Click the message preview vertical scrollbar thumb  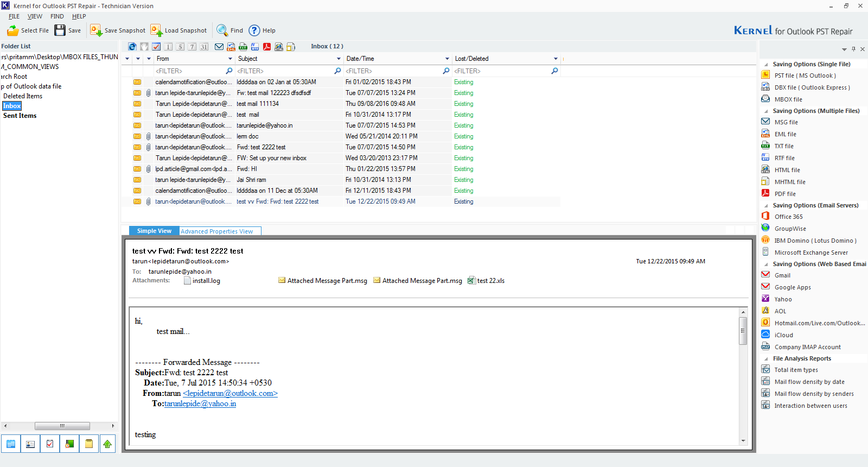click(743, 331)
